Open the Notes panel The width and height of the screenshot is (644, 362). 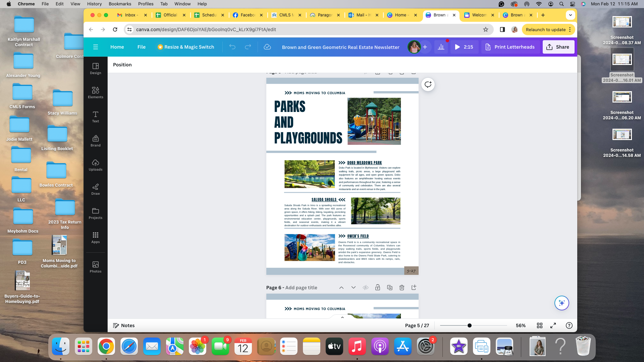tap(124, 325)
